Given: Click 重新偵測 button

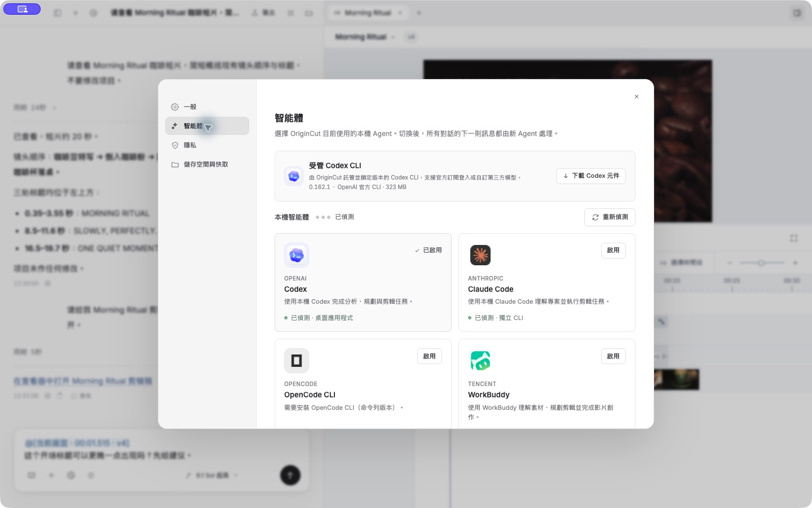Looking at the screenshot, I should [610, 217].
